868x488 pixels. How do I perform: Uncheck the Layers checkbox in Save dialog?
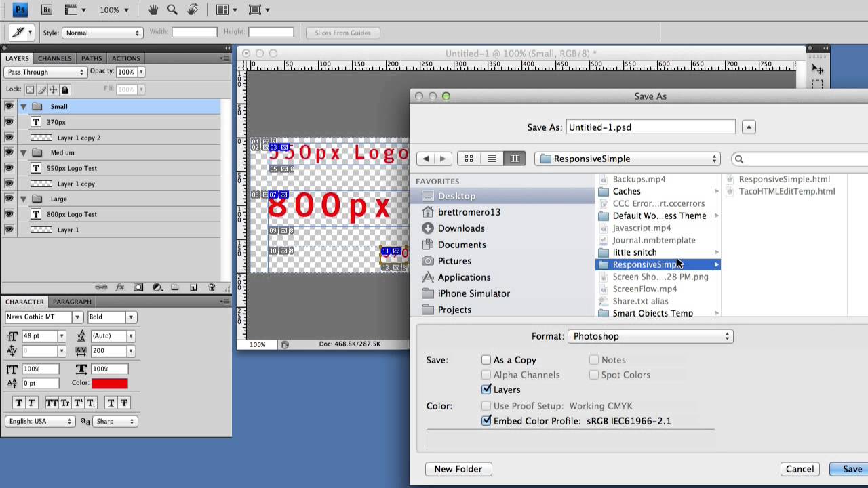click(x=486, y=390)
